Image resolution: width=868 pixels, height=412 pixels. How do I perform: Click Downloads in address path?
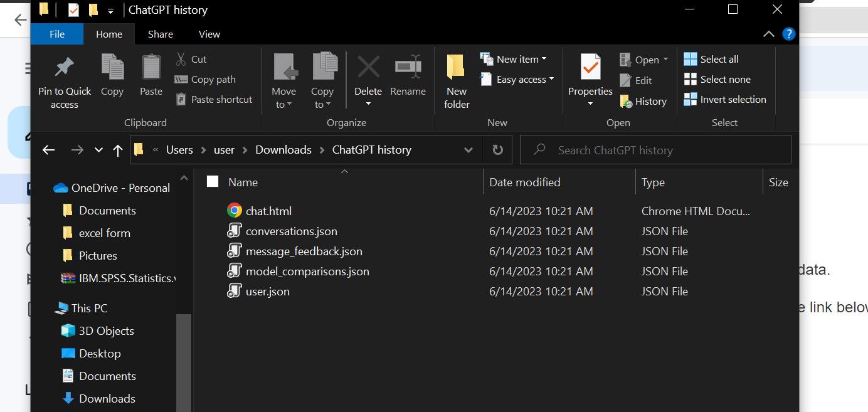click(x=283, y=150)
